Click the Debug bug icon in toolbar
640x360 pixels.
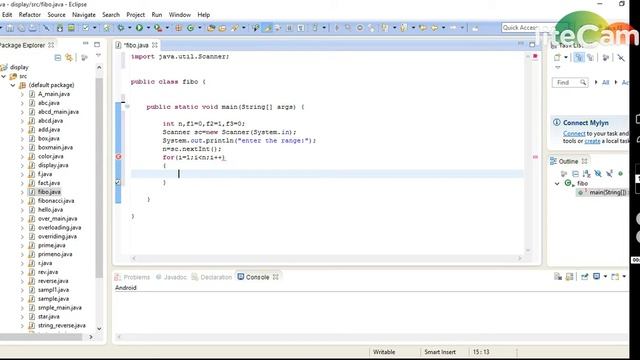121,28
